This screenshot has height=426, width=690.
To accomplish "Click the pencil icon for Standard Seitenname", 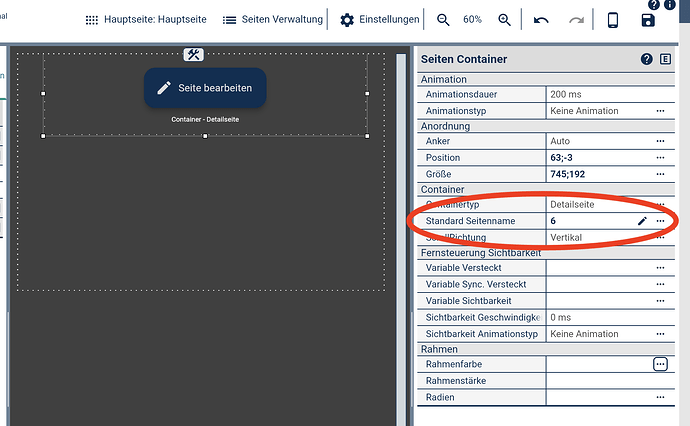I will [x=642, y=221].
